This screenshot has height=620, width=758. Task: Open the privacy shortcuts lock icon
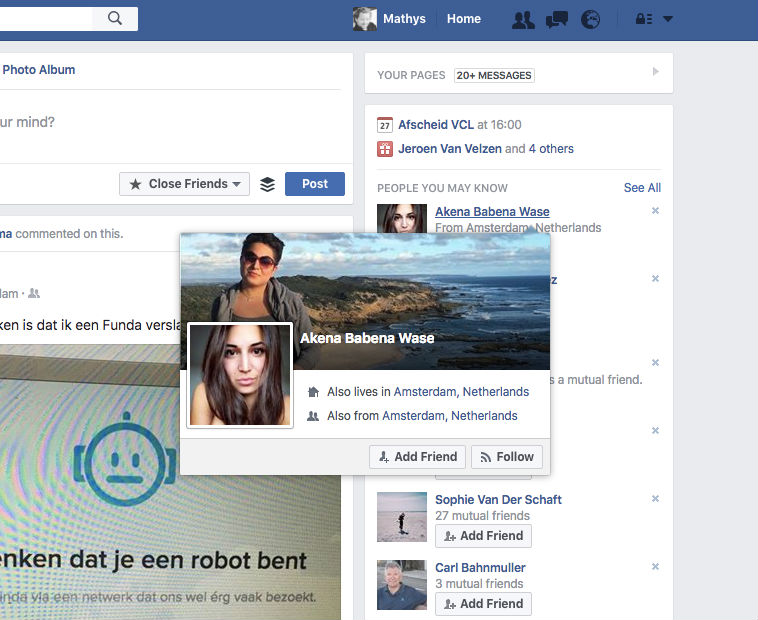tap(645, 19)
